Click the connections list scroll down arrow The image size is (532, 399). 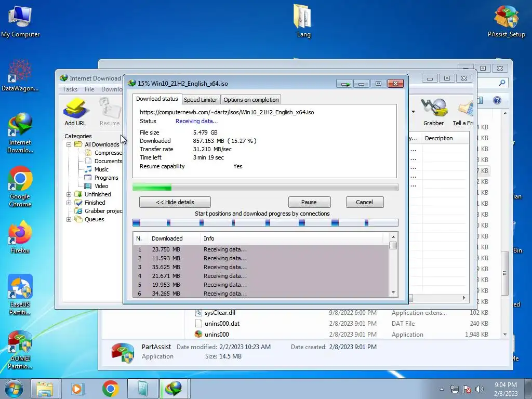click(x=393, y=292)
